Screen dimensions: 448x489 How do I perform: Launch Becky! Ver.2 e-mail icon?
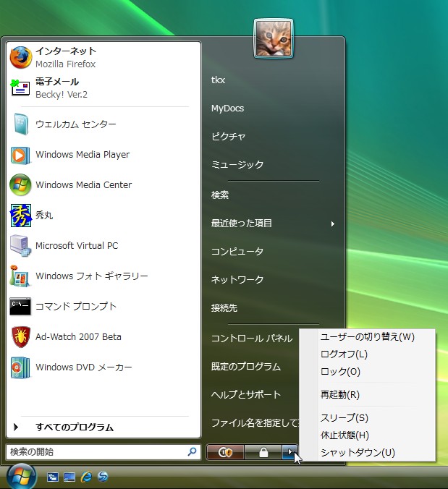[x=20, y=88]
